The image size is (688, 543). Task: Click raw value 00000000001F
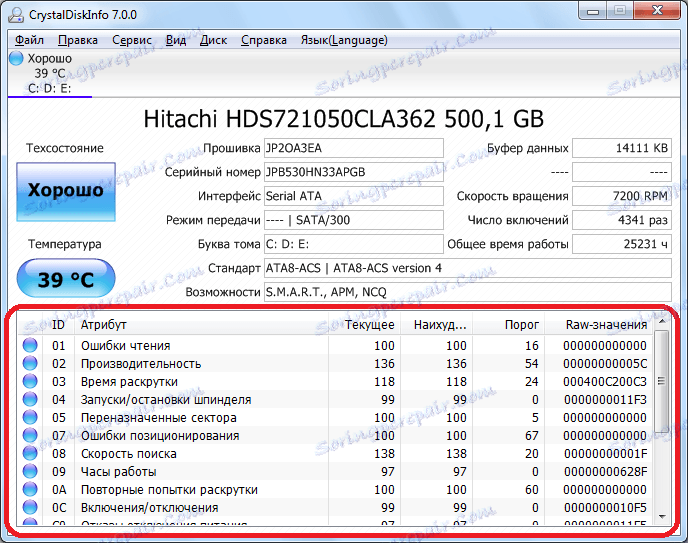pyautogui.click(x=605, y=454)
